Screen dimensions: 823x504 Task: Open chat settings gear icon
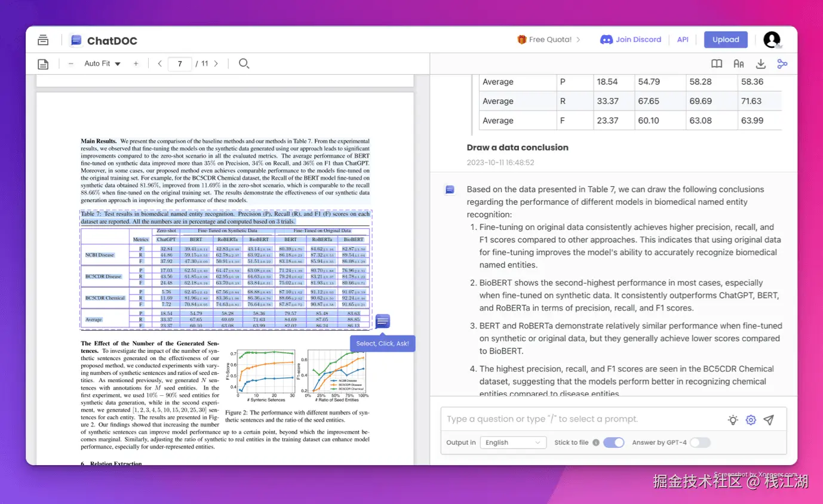tap(751, 420)
